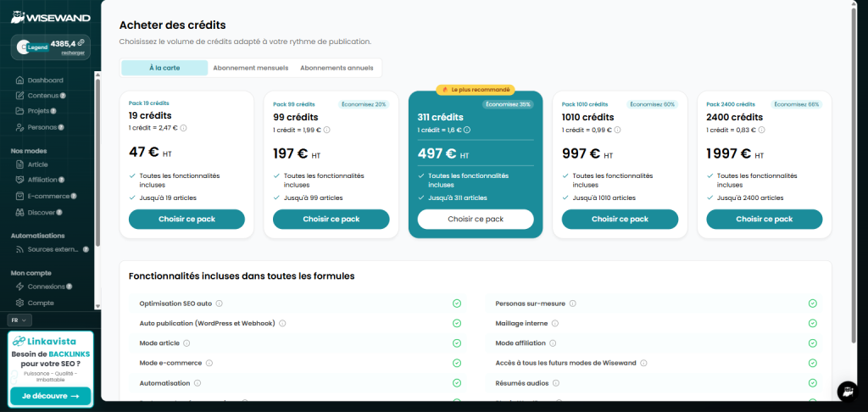Click info icon beside Automatisation
This screenshot has height=412, width=868.
click(198, 383)
